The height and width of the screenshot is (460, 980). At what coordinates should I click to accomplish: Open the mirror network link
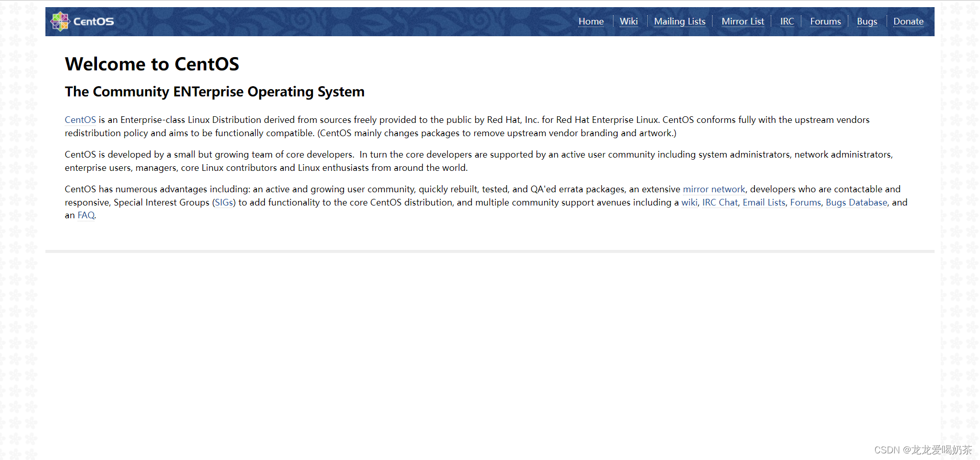(x=714, y=189)
